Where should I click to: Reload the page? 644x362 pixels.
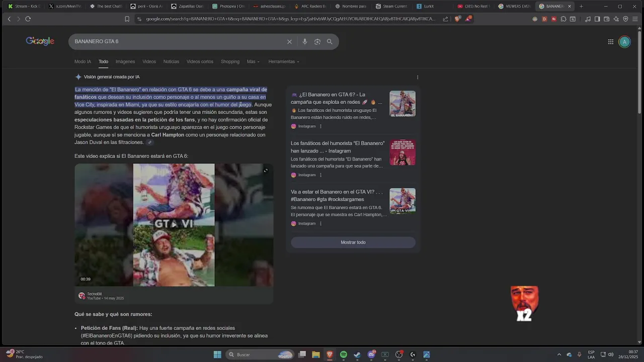coord(28,19)
